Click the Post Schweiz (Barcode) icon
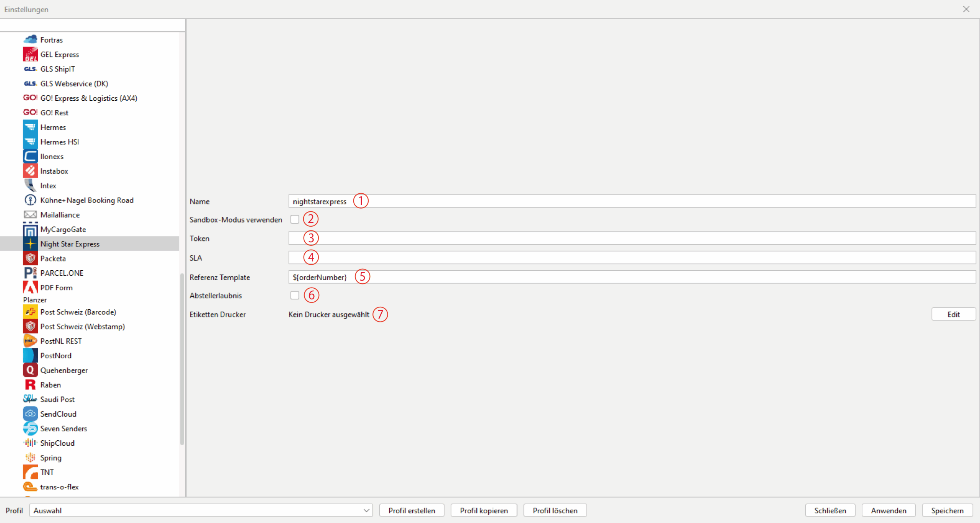The height and width of the screenshot is (523, 980). pyautogui.click(x=30, y=312)
